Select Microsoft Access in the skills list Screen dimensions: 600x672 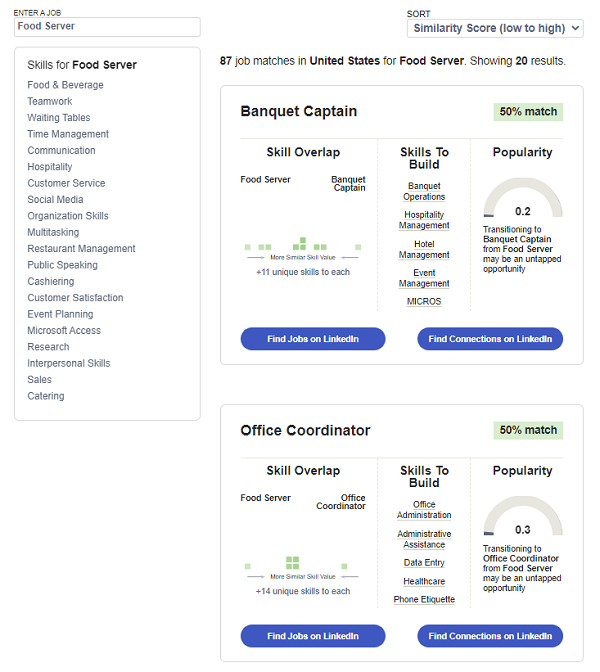coord(64,330)
